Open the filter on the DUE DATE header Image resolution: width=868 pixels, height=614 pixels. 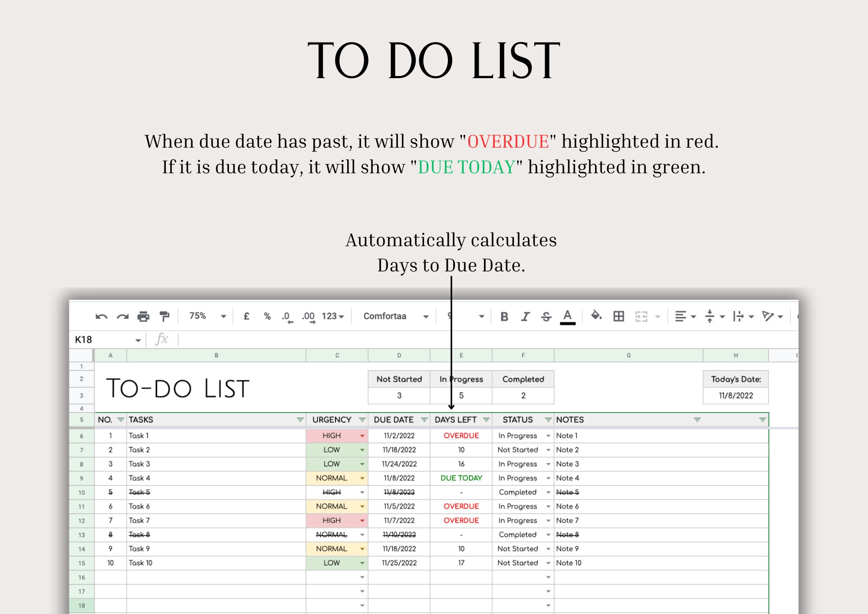[x=424, y=419]
